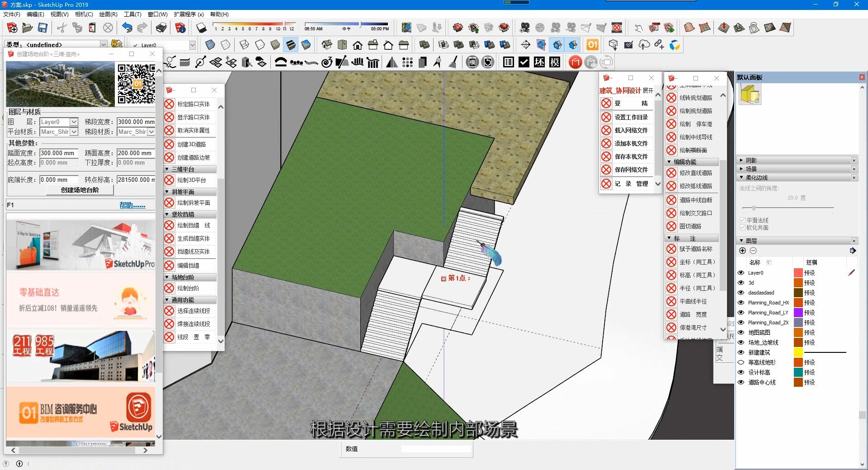Click the Redo arrow icon
This screenshot has width=868, height=470.
coord(142,28)
